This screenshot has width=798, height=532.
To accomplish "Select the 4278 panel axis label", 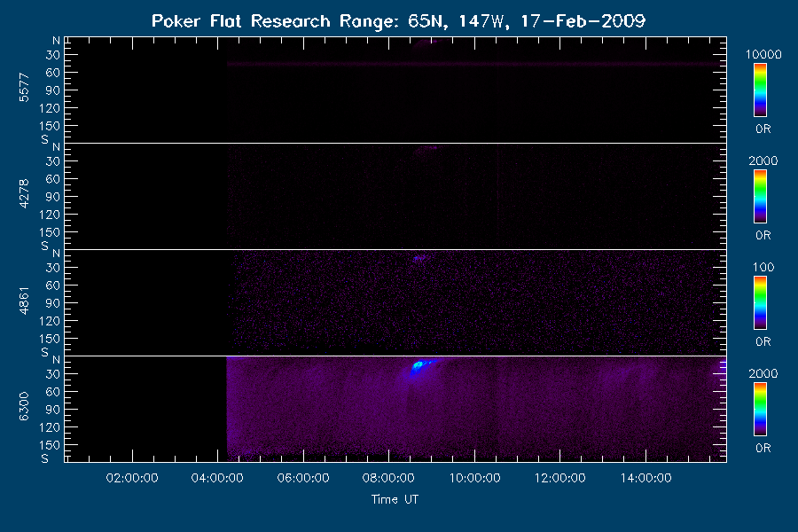I will click(x=24, y=194).
